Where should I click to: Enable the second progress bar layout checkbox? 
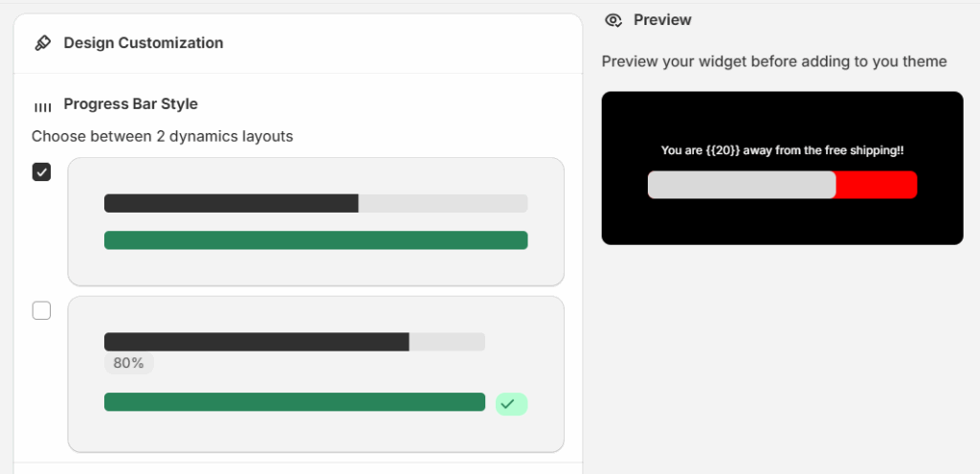click(x=42, y=310)
